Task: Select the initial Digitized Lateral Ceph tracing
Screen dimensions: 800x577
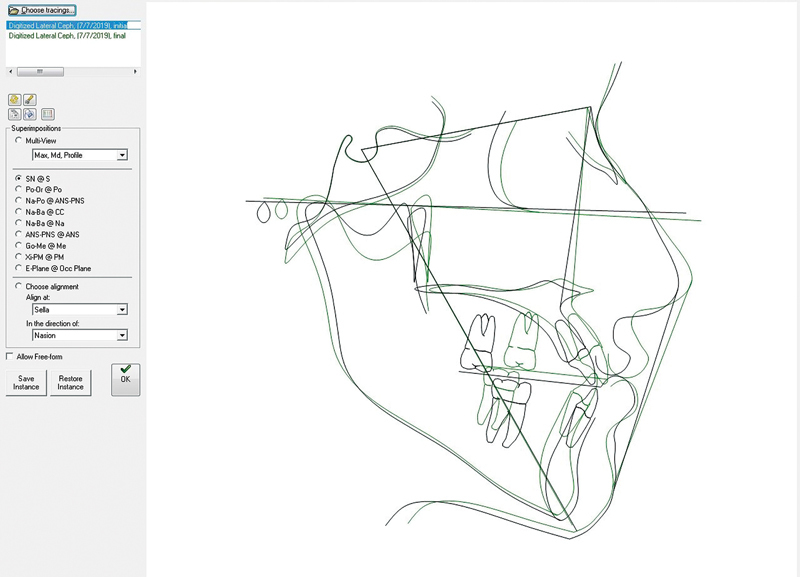Action: (x=73, y=26)
